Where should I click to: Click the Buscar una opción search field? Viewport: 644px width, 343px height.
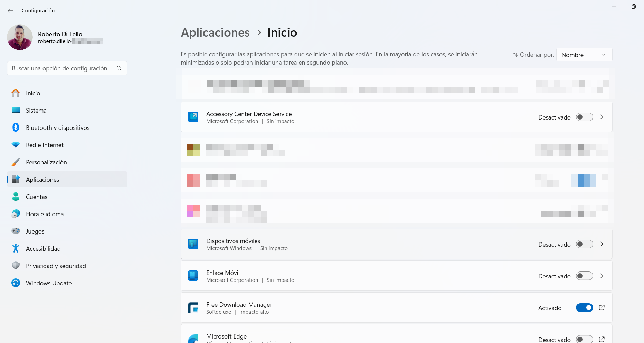tap(62, 68)
